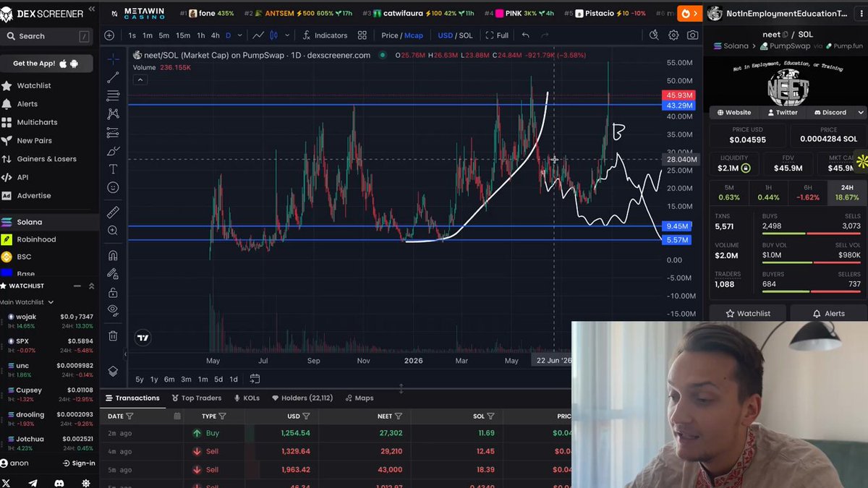Image resolution: width=868 pixels, height=488 pixels.
Task: Take a chart snapshot with camera icon
Action: [692, 35]
